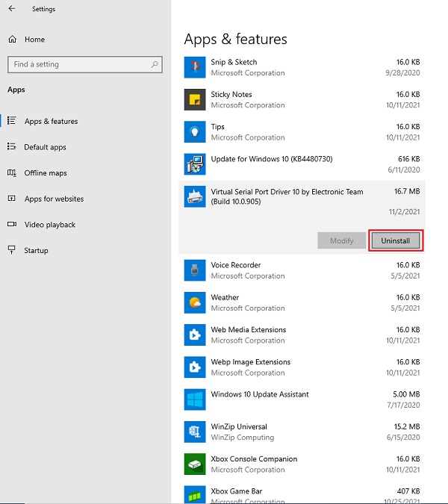Open the Startup icon
448x504 pixels.
[x=11, y=249]
